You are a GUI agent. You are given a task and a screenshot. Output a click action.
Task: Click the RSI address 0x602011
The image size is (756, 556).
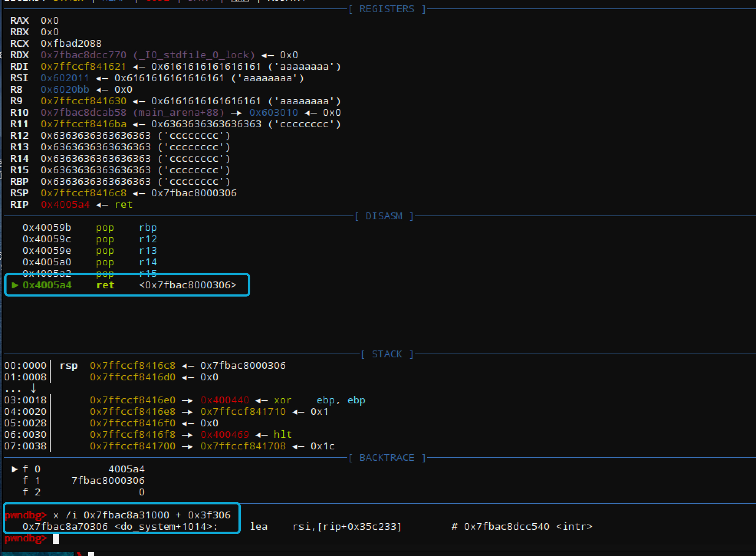click(x=65, y=78)
